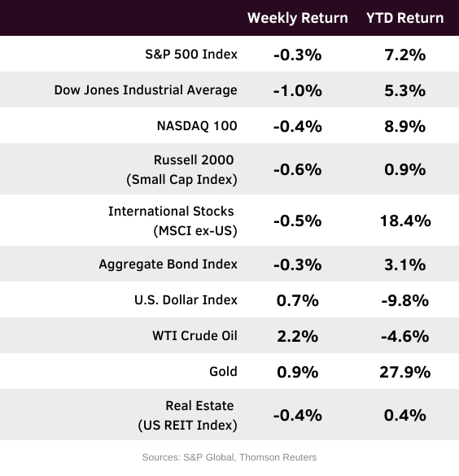Select the Dow Jones Industrial Average label
The image size is (459, 476).
coord(146,90)
